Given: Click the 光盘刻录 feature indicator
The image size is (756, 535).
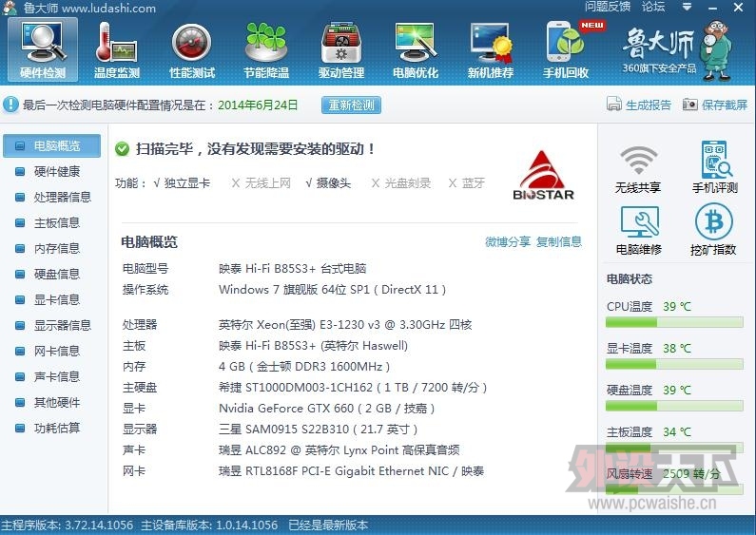Looking at the screenshot, I should pos(401,183).
